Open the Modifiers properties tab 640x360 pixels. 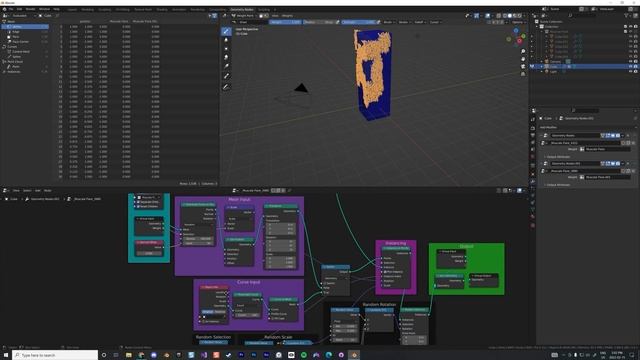point(533,181)
